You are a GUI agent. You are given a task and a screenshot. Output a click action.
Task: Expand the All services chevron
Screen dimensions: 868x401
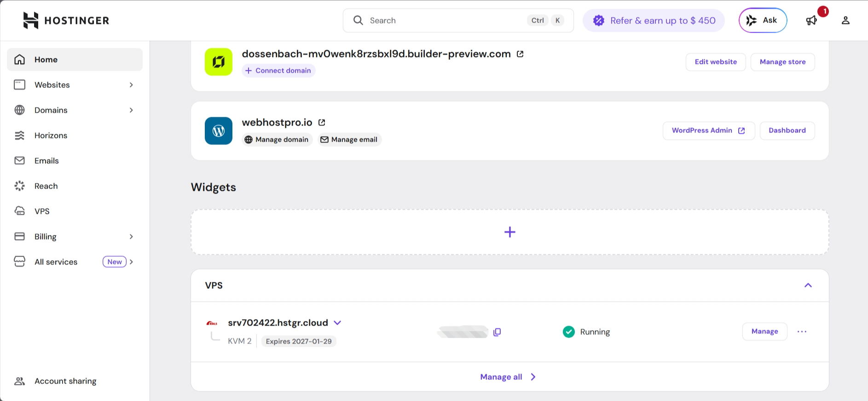[131, 262]
